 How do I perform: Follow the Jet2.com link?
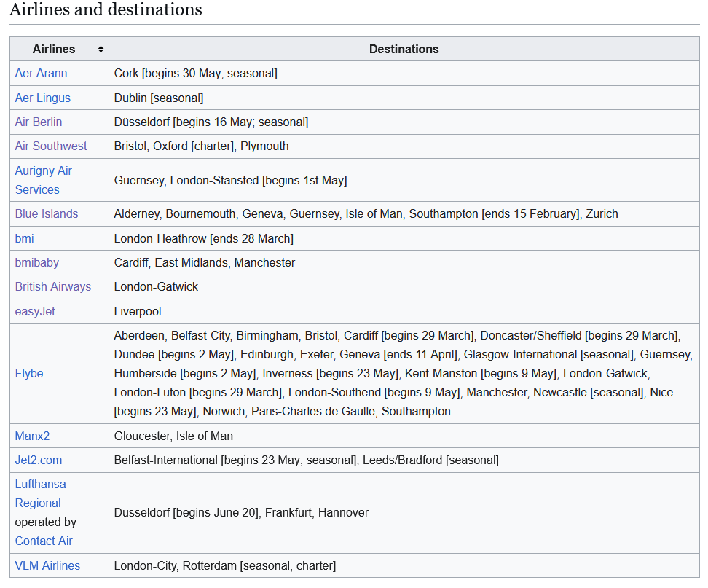point(38,460)
